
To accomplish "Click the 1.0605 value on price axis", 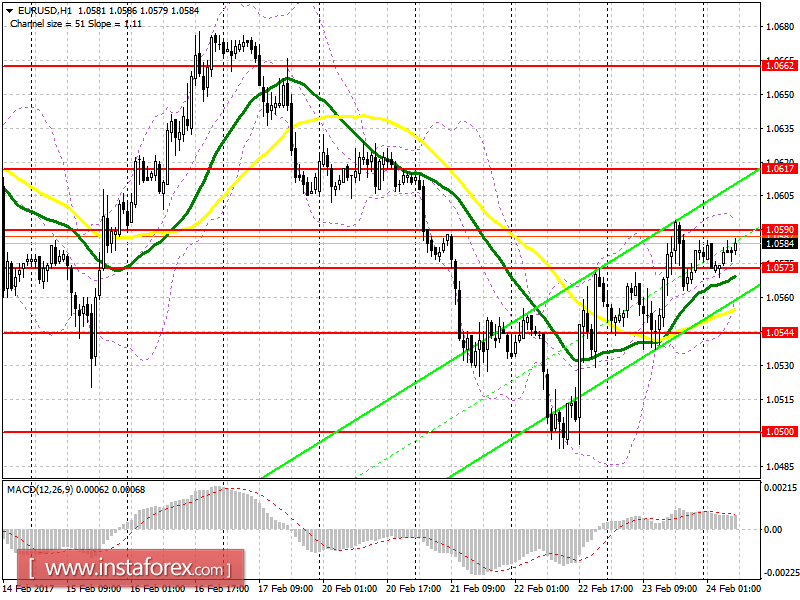I will click(x=780, y=195).
